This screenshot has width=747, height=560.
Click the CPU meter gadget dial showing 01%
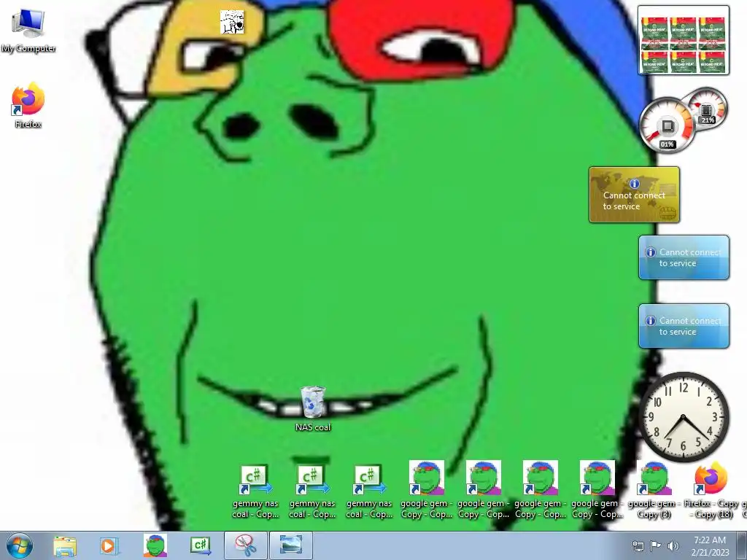(x=667, y=125)
